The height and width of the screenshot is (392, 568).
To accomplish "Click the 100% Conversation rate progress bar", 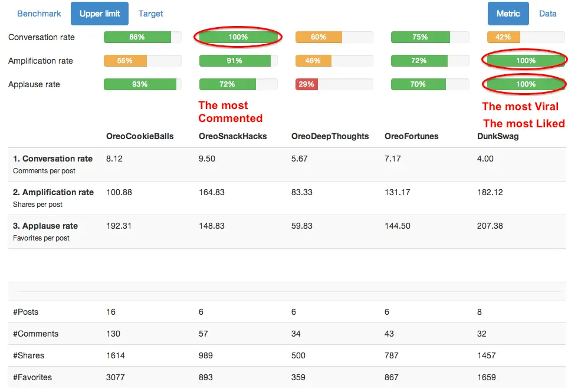I will tap(238, 37).
